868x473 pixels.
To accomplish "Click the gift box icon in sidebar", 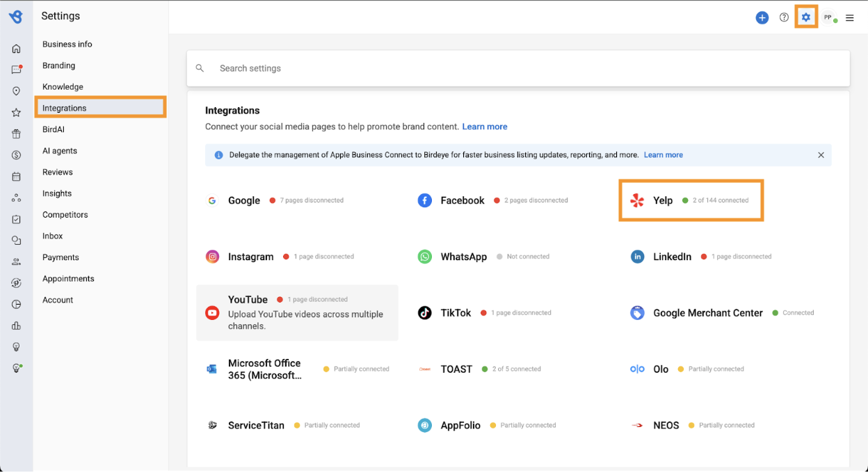I will (16, 134).
